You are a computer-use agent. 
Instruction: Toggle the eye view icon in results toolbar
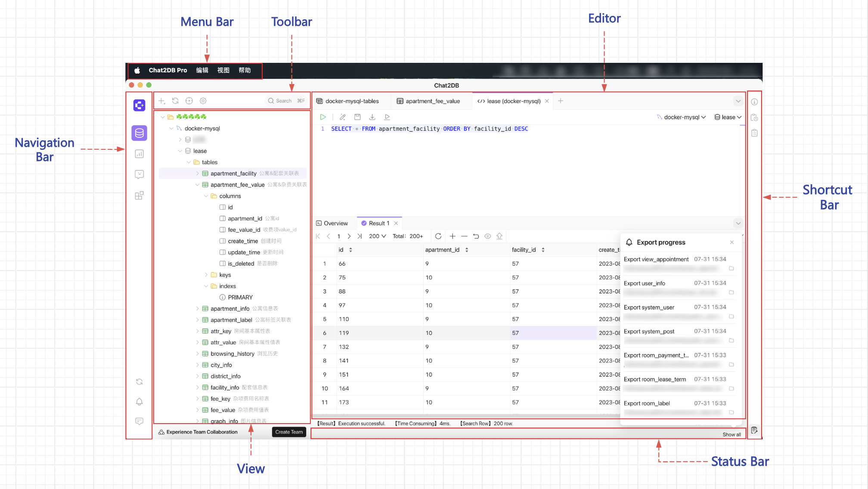(488, 236)
